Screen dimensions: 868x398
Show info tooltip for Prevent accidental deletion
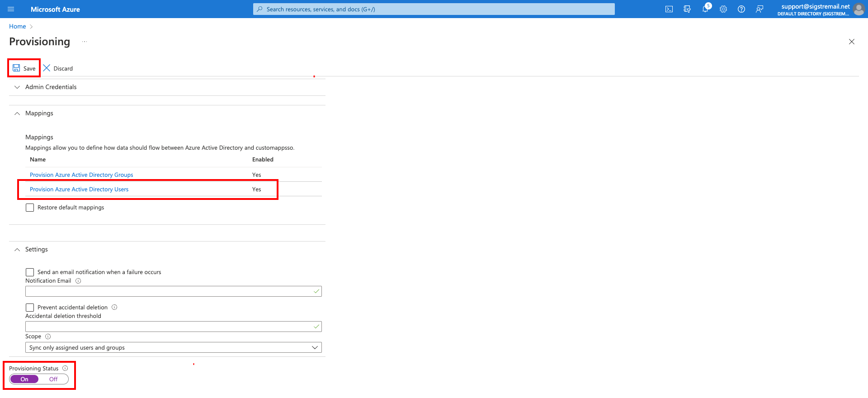tap(114, 307)
